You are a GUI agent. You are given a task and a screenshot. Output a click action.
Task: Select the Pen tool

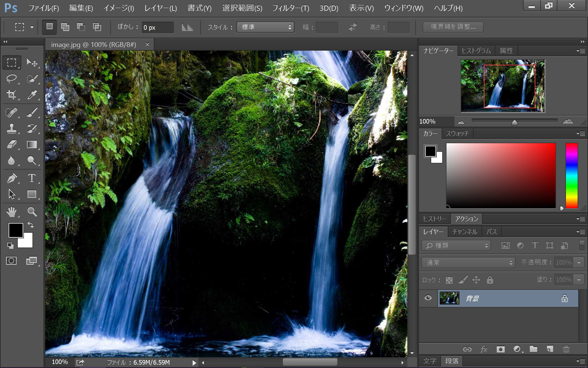12,178
